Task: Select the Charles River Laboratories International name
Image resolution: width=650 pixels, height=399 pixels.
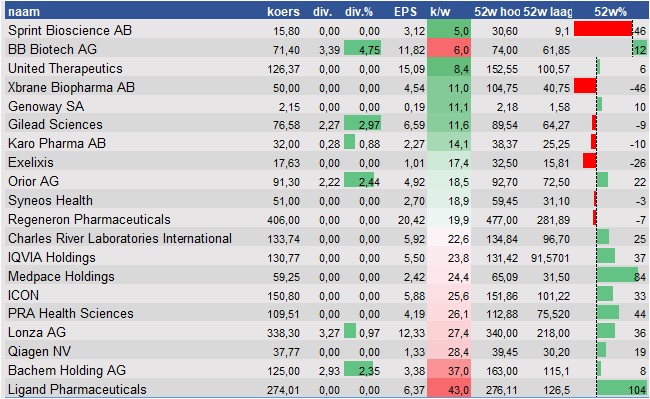Action: (x=120, y=238)
